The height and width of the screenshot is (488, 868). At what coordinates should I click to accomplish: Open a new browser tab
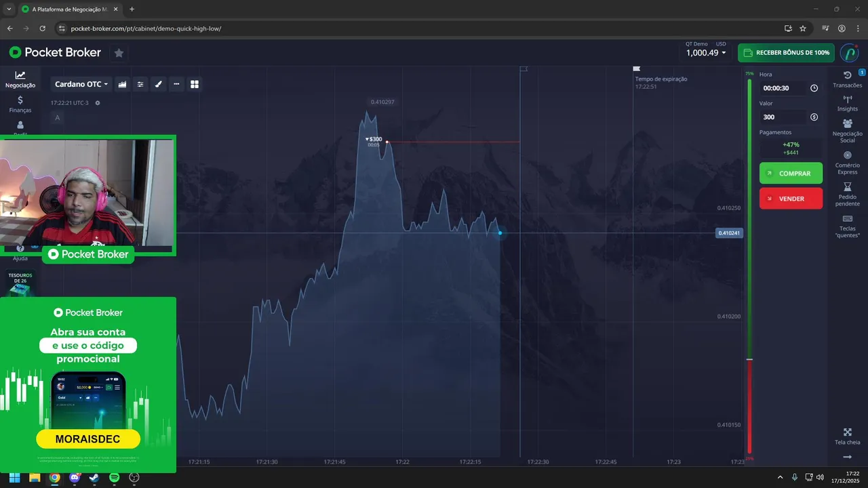coord(132,9)
